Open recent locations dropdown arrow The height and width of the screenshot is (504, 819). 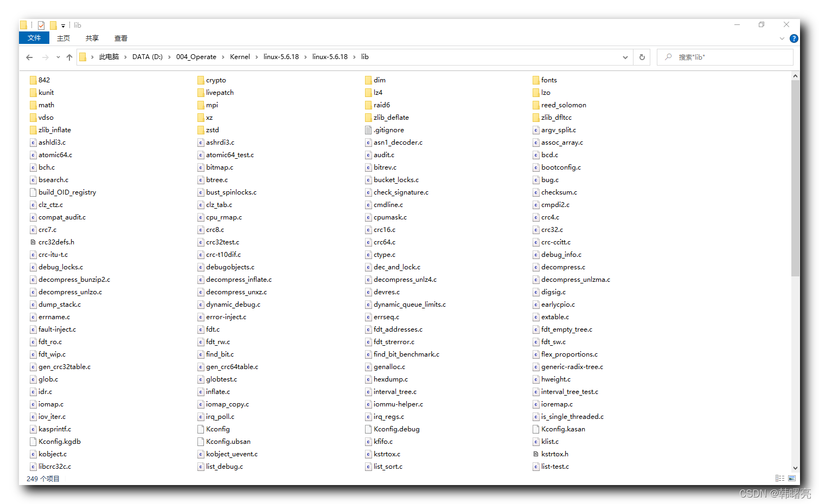(58, 57)
